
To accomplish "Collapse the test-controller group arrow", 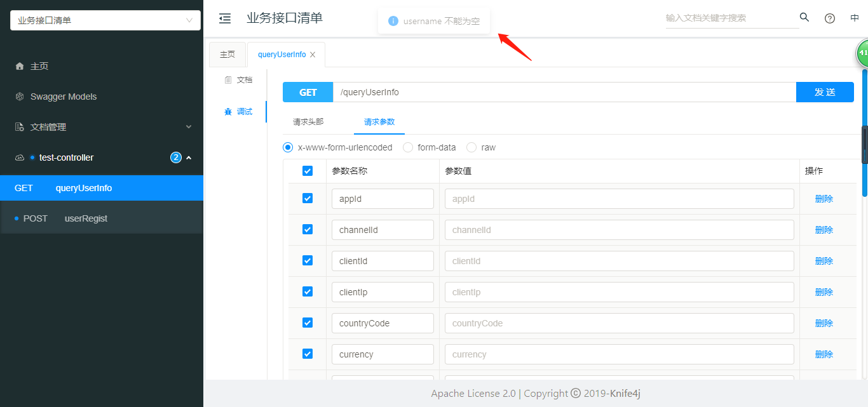I will click(189, 157).
